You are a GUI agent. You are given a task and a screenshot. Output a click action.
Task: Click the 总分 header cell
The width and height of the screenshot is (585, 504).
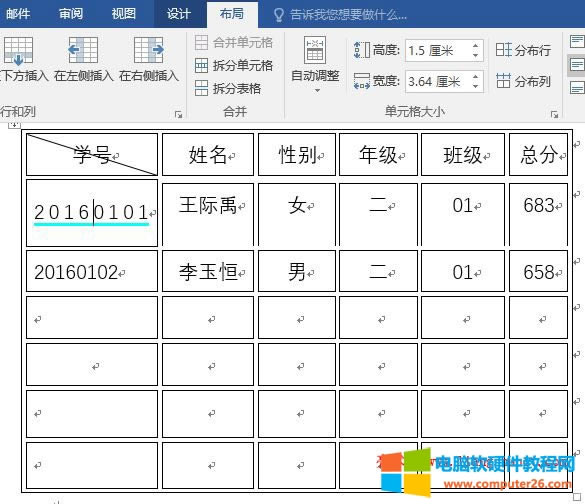click(538, 154)
